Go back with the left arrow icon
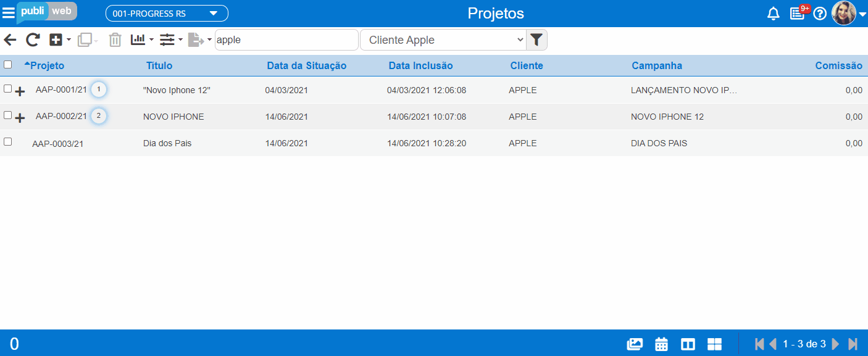868x356 pixels. tap(10, 40)
